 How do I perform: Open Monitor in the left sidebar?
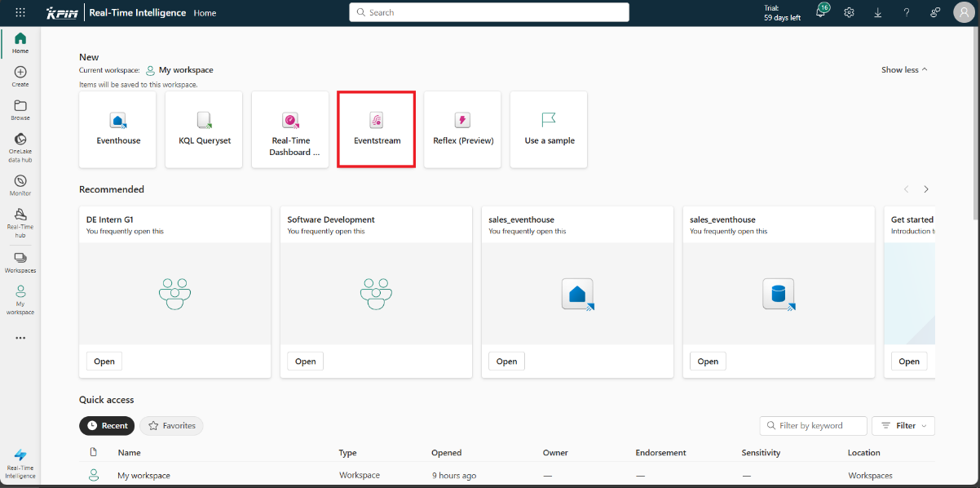pos(20,185)
